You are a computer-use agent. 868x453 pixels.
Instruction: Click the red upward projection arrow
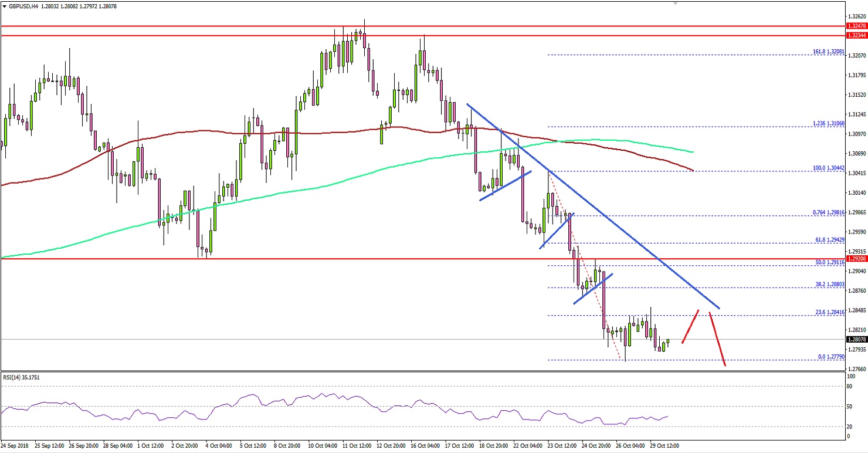(x=689, y=327)
